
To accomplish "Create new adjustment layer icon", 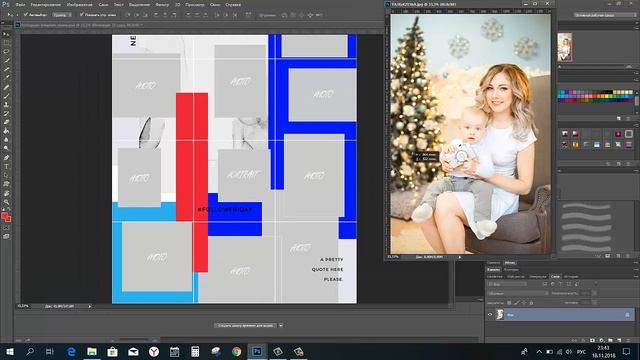I will (601, 340).
